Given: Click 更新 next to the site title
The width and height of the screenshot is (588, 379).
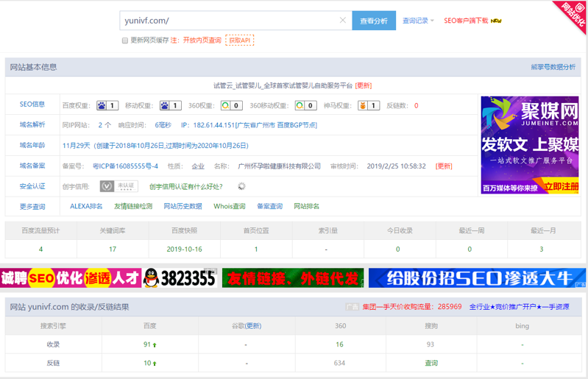Looking at the screenshot, I should (364, 85).
